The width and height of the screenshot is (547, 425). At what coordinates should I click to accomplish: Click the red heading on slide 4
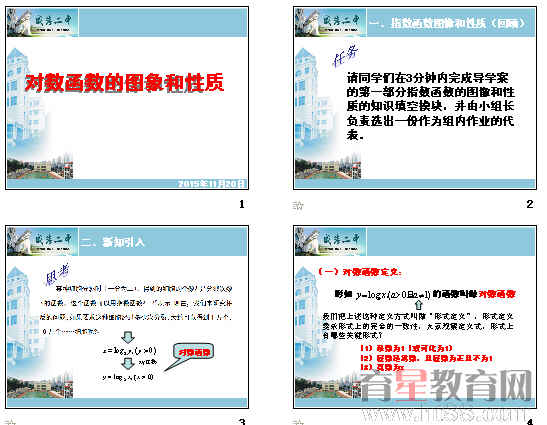[360, 272]
